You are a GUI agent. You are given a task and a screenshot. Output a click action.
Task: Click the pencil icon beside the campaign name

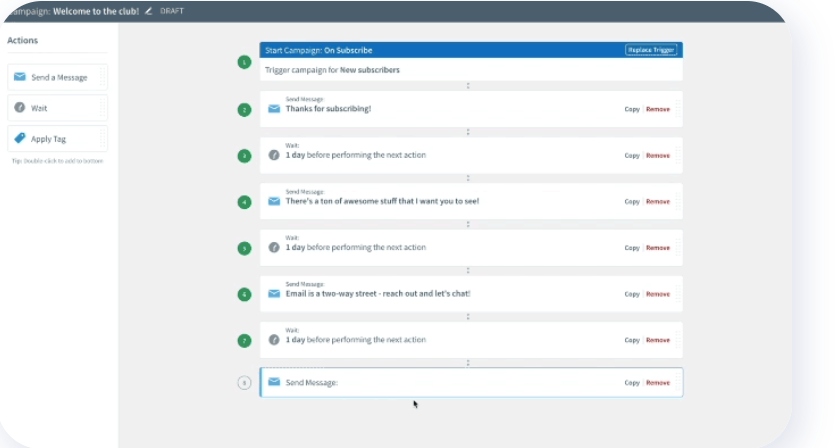coord(149,11)
